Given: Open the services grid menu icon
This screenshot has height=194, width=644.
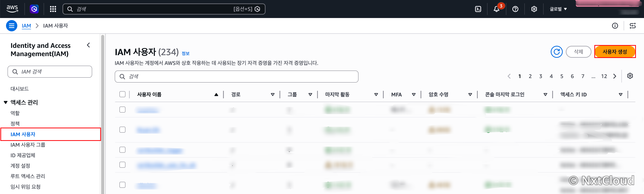Looking at the screenshot, I should [53, 9].
